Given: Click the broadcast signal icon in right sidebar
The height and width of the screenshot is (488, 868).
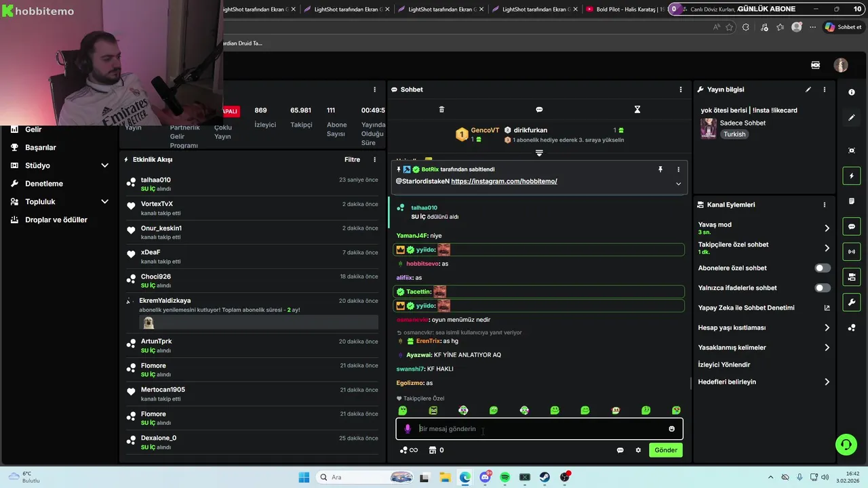Looking at the screenshot, I should point(852,251).
